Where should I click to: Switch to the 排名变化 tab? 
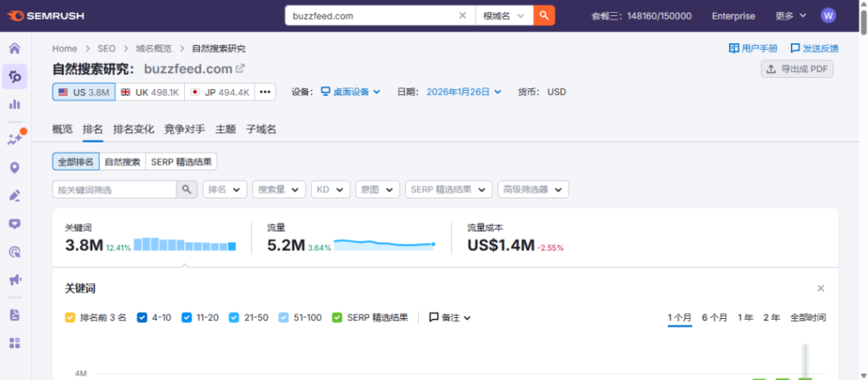coord(133,130)
